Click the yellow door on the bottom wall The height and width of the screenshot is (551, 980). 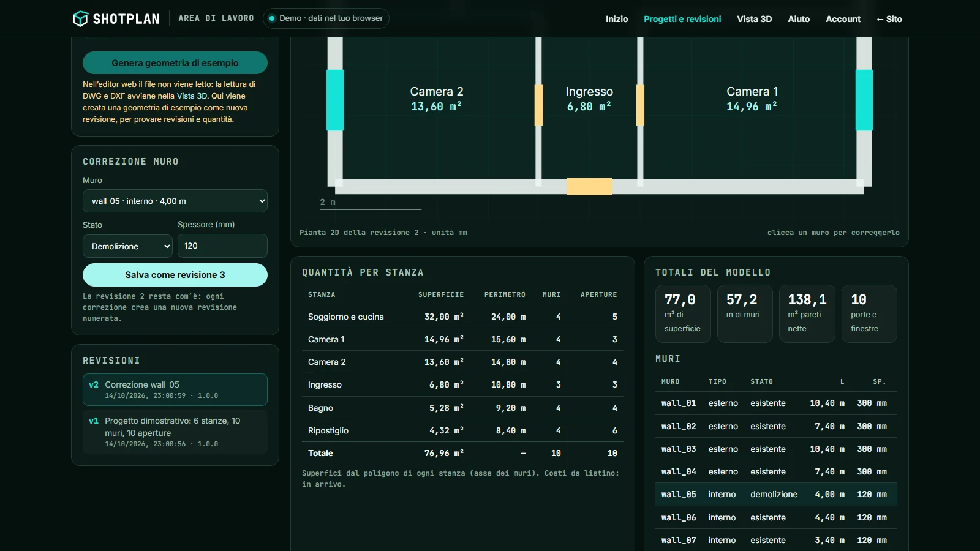589,186
